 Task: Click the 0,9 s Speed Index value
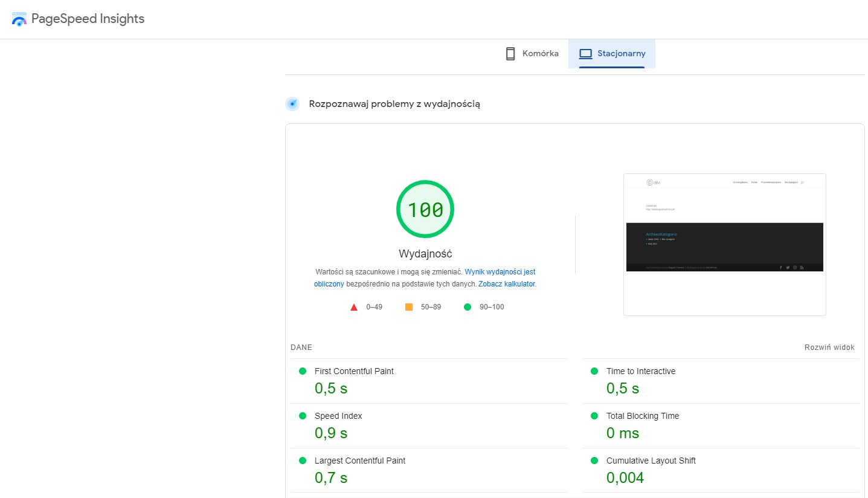pyautogui.click(x=331, y=433)
